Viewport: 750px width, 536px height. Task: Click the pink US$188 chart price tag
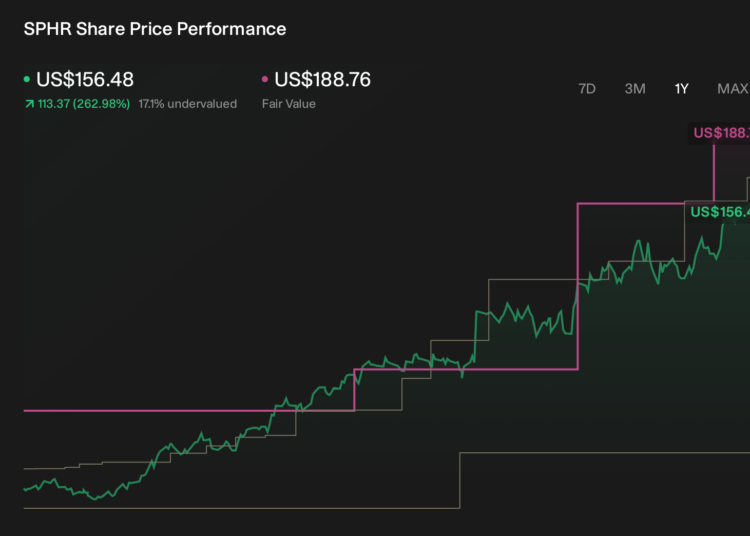(x=719, y=133)
